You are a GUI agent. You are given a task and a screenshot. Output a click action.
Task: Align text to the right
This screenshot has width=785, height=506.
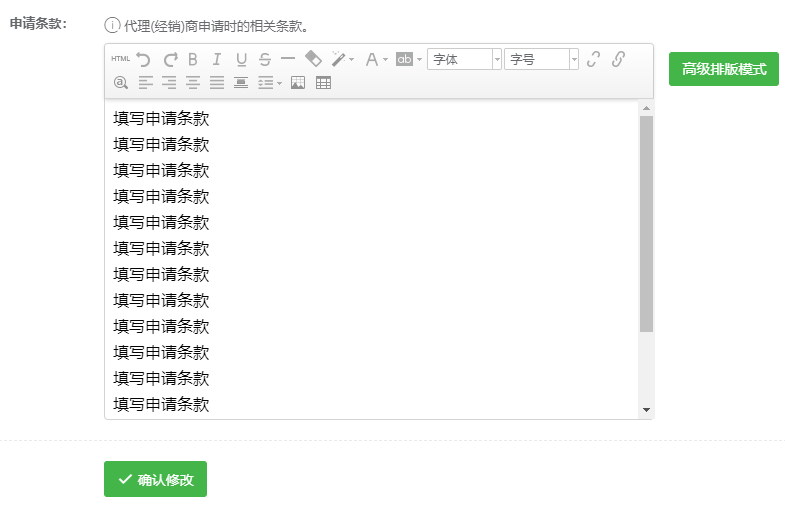(169, 83)
